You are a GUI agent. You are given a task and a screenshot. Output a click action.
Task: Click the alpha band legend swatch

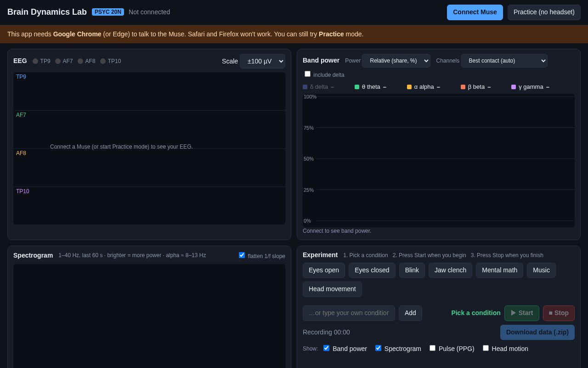(x=409, y=87)
